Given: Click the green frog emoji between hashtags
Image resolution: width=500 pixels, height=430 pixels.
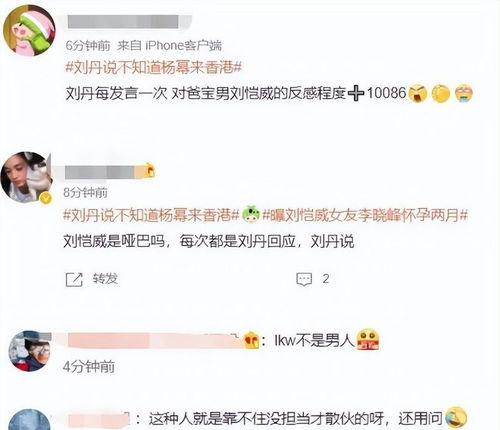Looking at the screenshot, I should [251, 215].
